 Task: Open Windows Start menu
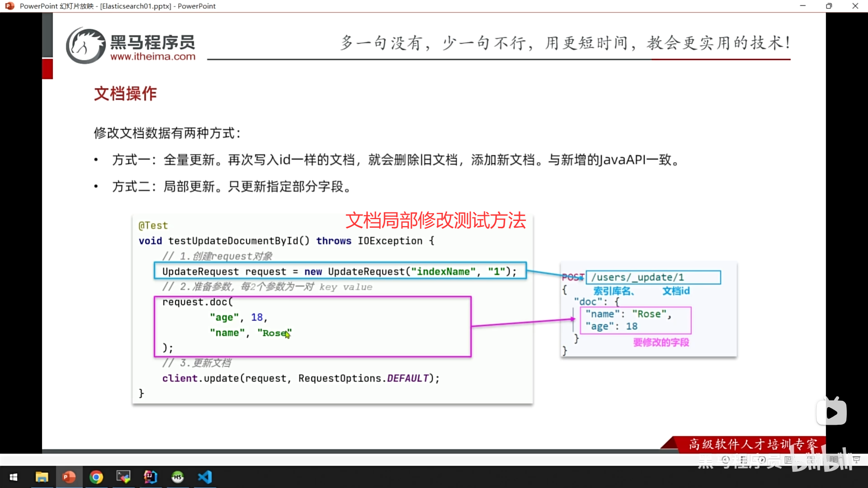(x=14, y=477)
